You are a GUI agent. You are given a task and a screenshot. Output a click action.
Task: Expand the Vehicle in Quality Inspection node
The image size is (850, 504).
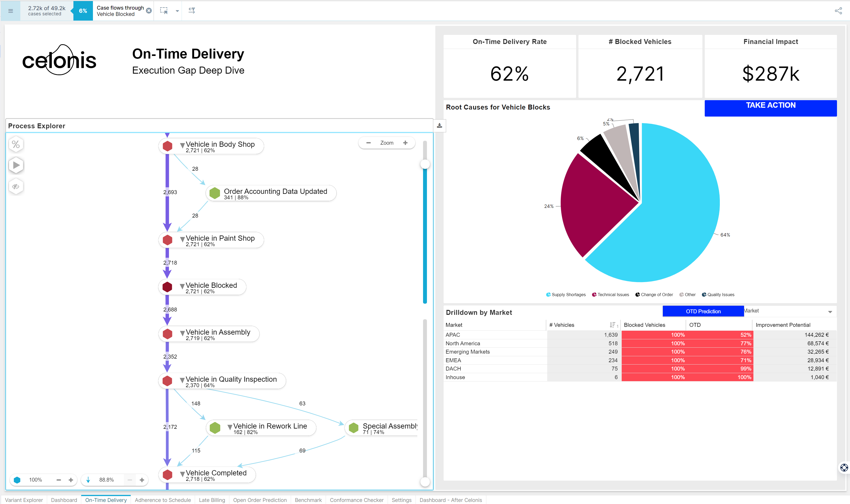click(x=182, y=380)
